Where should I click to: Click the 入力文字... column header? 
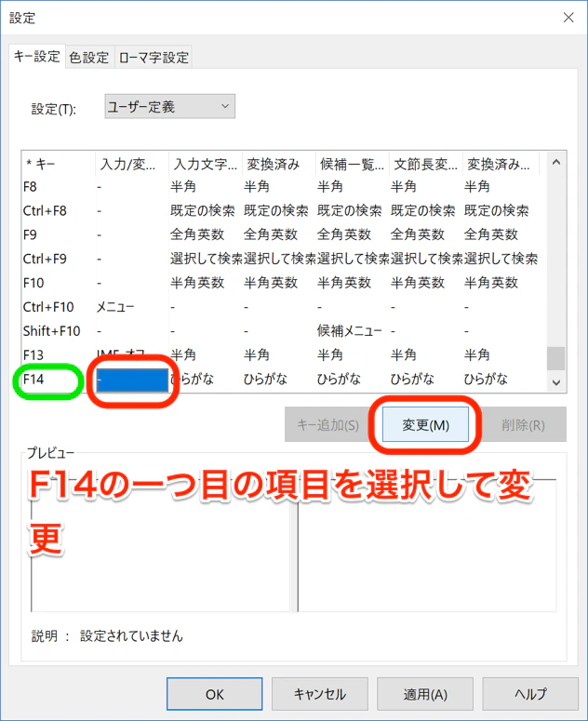206,164
